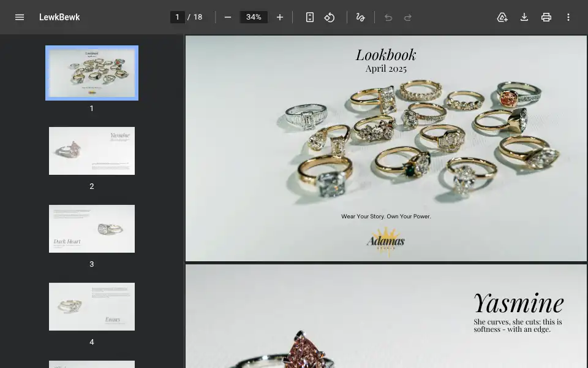588x368 pixels.
Task: Click thumbnail label number 2
Action: click(91, 186)
